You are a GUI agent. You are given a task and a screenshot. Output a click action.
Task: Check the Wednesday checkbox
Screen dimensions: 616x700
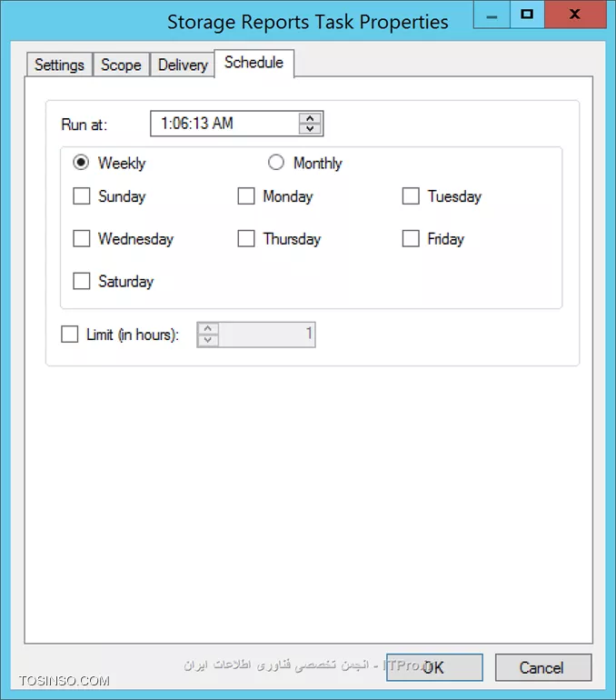pyautogui.click(x=82, y=239)
